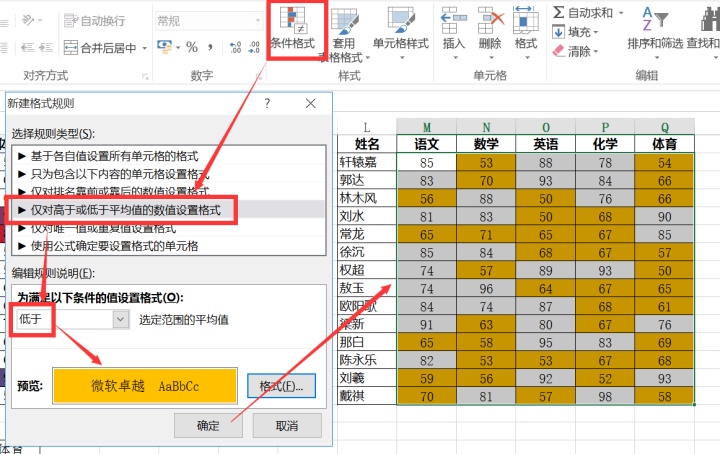
Task: Open the 低于 condition dropdown
Action: point(120,319)
